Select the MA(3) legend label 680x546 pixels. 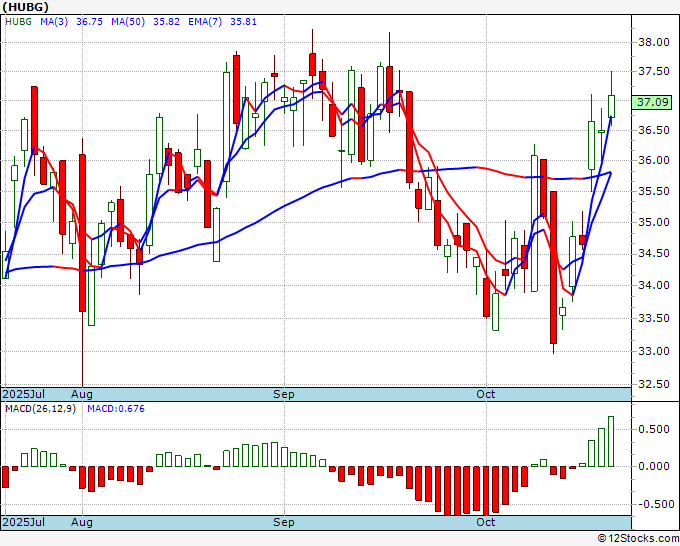tap(54, 22)
